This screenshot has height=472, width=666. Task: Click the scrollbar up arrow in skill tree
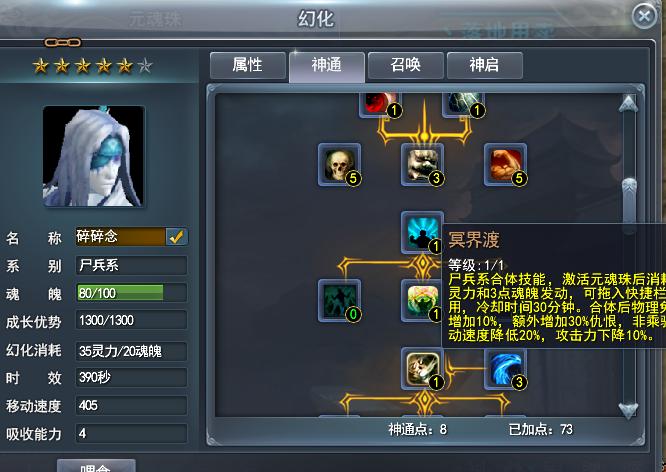tap(628, 104)
